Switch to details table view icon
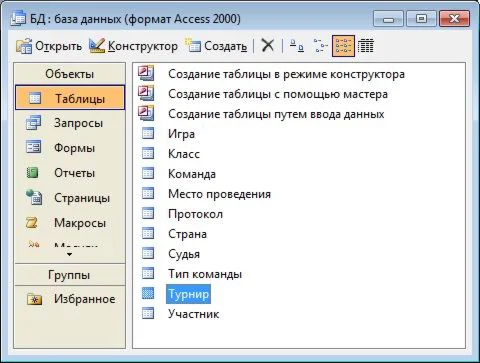 [x=366, y=46]
